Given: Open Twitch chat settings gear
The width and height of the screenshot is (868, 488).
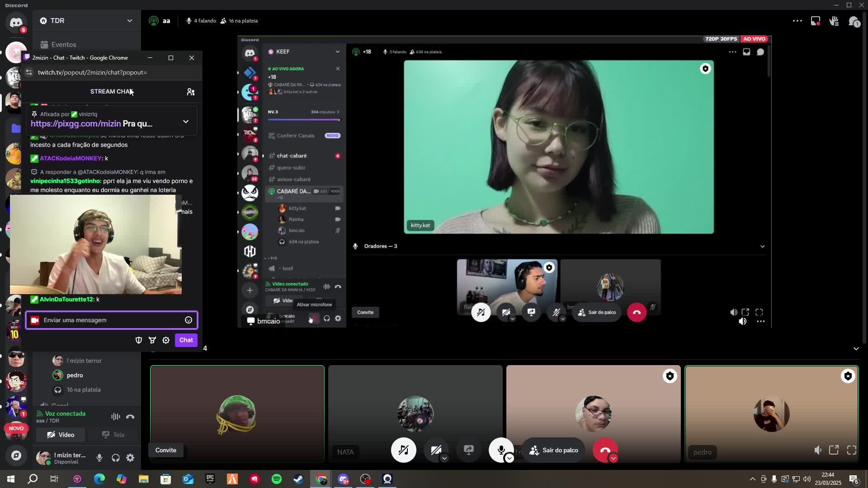Looking at the screenshot, I should point(166,340).
